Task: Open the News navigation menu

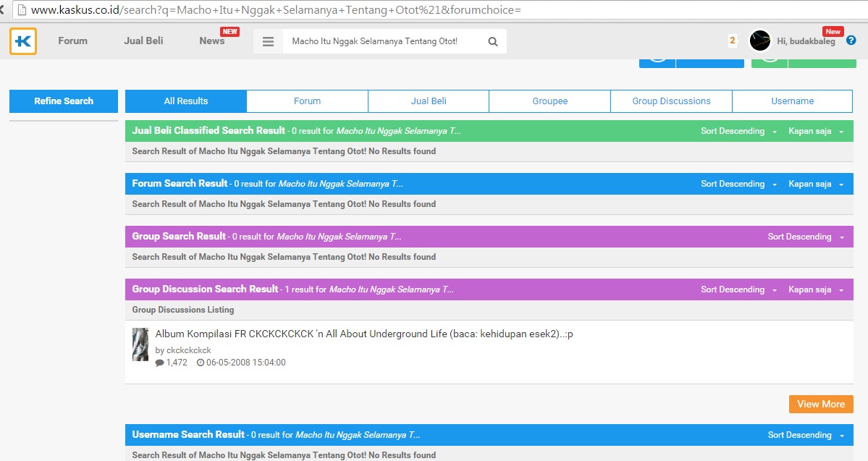Action: [212, 41]
